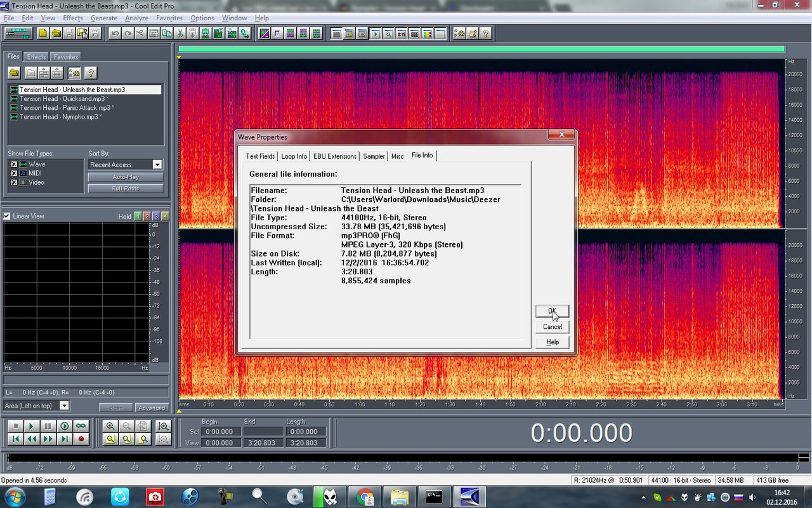The height and width of the screenshot is (508, 812).
Task: Open Misc tab in Wave Properties
Action: pyautogui.click(x=397, y=156)
